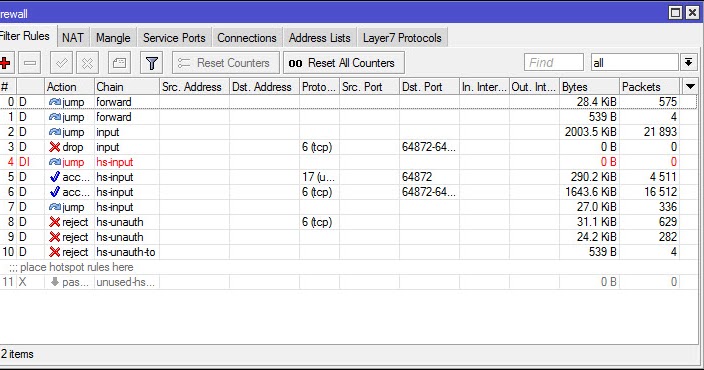Viewport: 704px width, 370px height.
Task: Open the funnel filter icon
Action: [152, 63]
